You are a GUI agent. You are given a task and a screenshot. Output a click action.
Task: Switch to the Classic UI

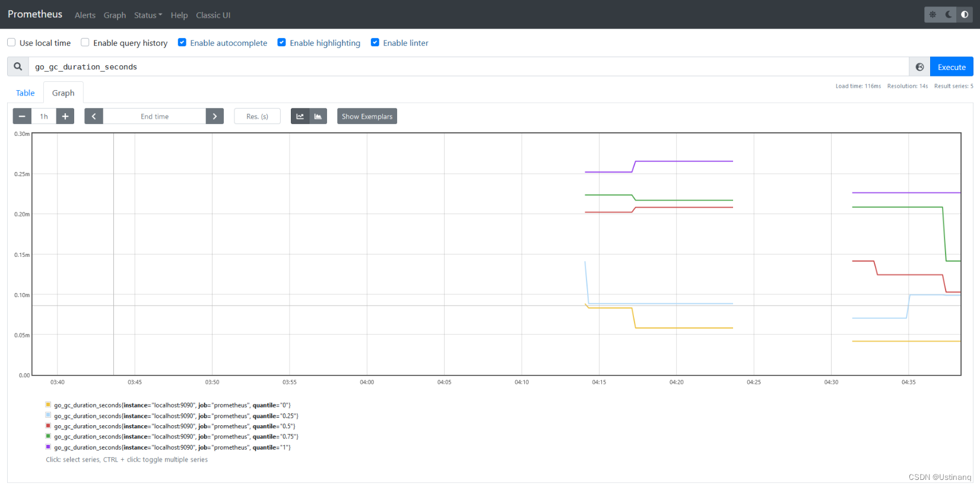(x=213, y=15)
